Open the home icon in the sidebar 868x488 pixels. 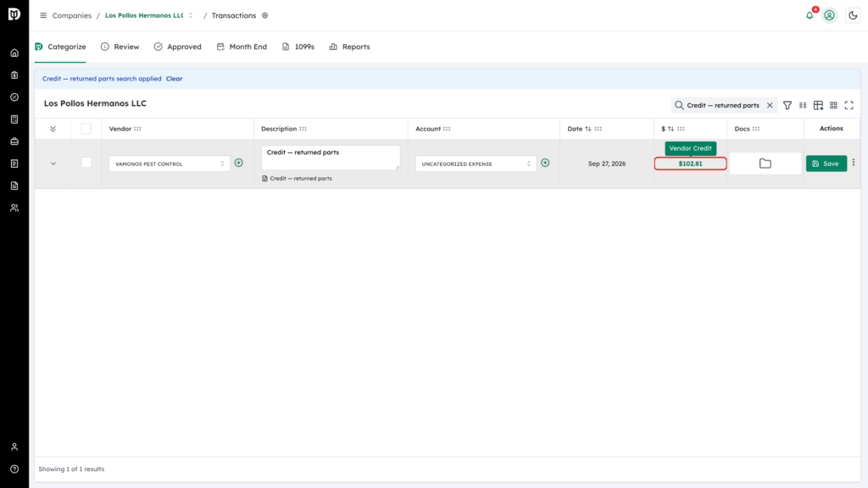tap(14, 53)
